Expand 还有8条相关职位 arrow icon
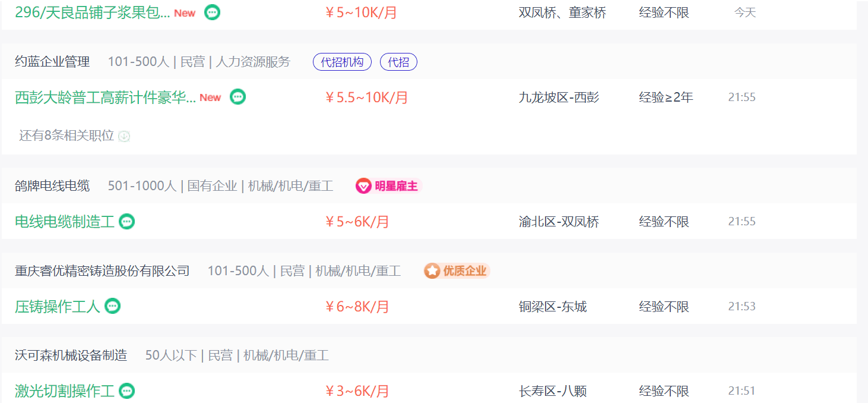868x403 pixels. tap(124, 136)
